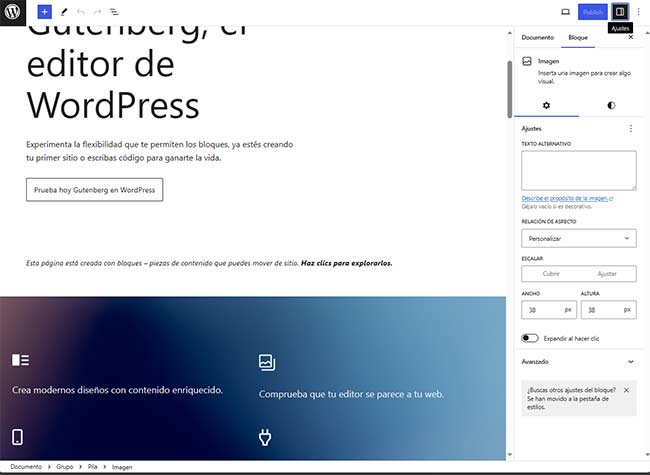650x475 pixels.
Task: Select the mobile phone icon image
Action: (17, 437)
